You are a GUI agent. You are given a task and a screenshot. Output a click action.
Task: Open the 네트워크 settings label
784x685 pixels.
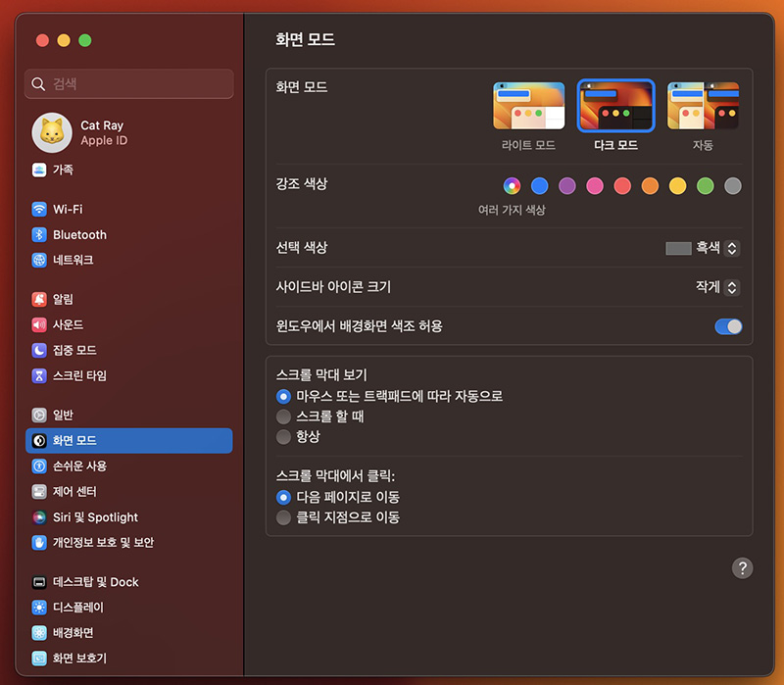pos(73,260)
